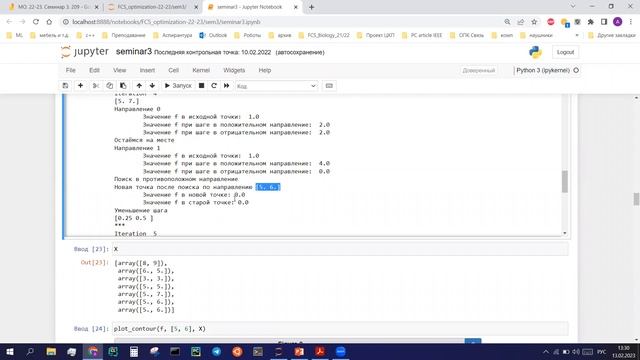Open Windows taskbar search
Viewport: 640px width, 360px height.
coord(30,351)
